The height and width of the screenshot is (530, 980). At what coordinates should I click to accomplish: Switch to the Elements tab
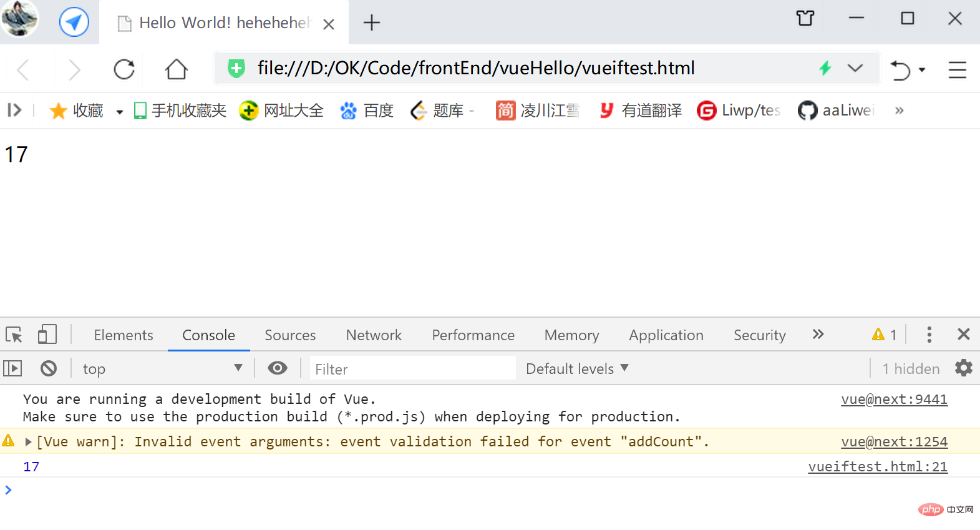coord(124,335)
